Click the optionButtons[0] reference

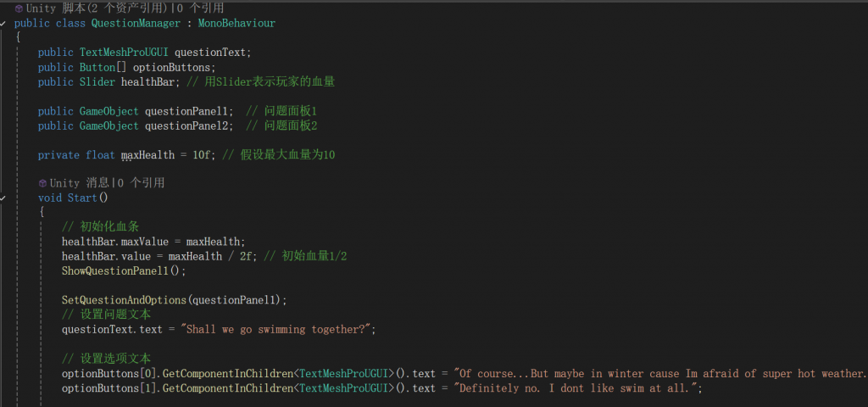coord(109,374)
